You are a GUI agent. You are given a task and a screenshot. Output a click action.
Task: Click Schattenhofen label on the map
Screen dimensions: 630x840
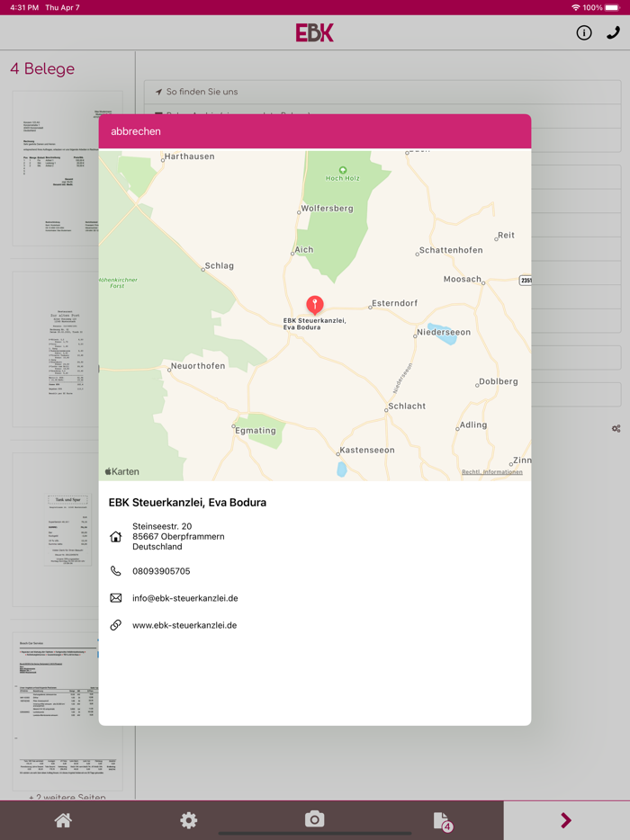coord(451,250)
